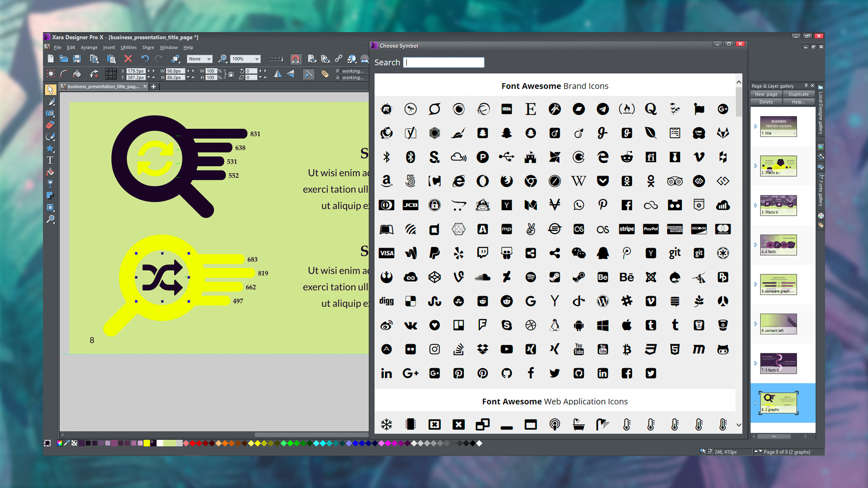
Task: Toggle the aspect ratio lock padlock
Action: point(231,74)
